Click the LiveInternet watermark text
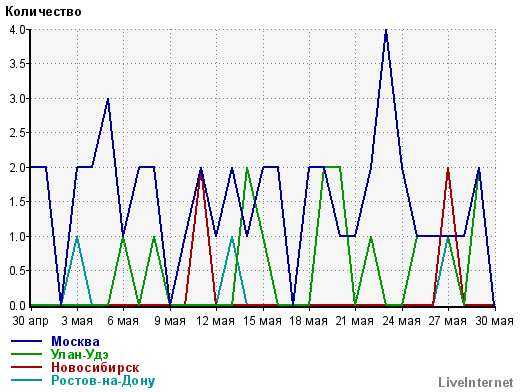 point(476,382)
